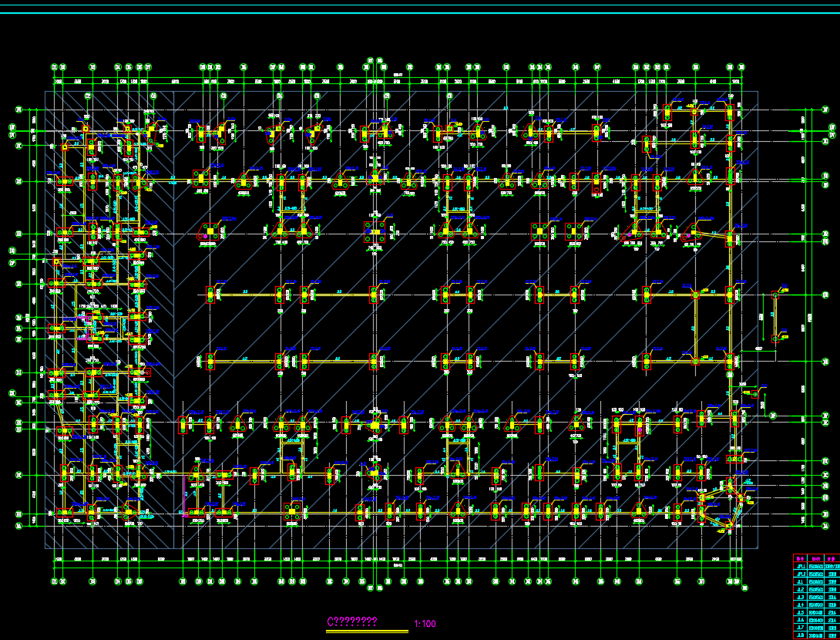This screenshot has height=640, width=840.
Task: Select the yellow underline beneath the title
Action: pyautogui.click(x=367, y=632)
